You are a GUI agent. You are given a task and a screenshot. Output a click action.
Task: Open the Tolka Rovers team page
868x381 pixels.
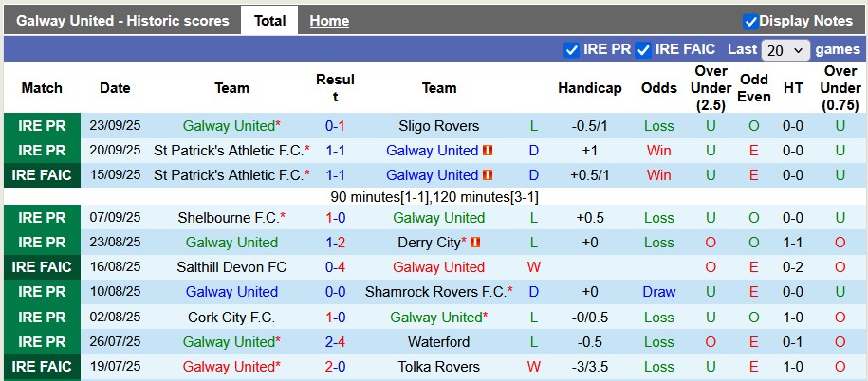pyautogui.click(x=438, y=366)
